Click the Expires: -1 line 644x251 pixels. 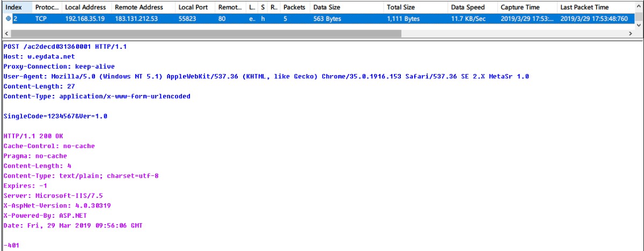pos(25,186)
